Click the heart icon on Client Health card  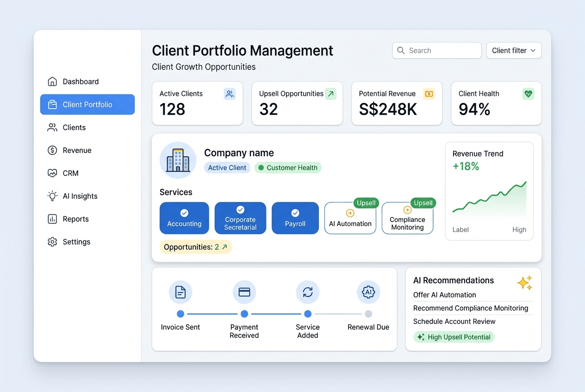tap(529, 94)
